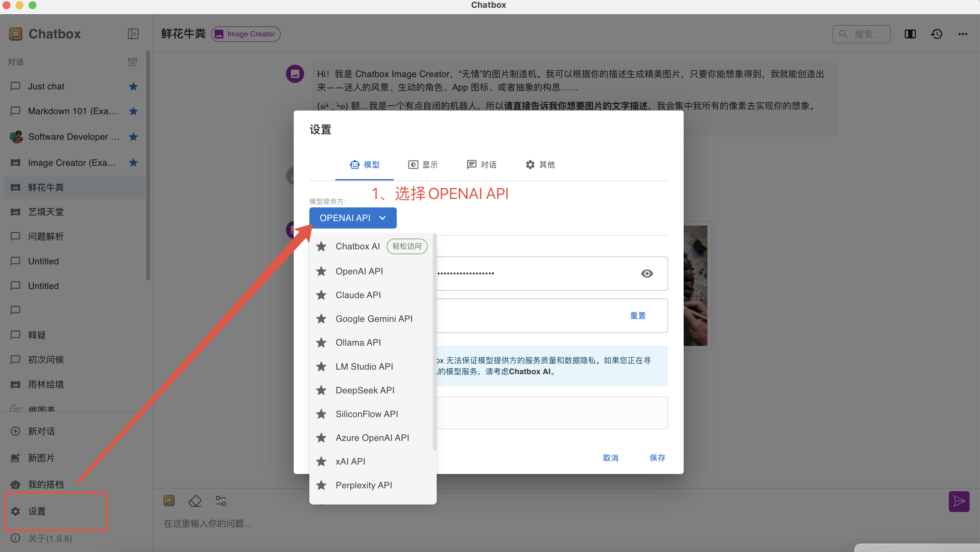Toggle the star on Image Creator (Example)
Image resolution: width=980 pixels, height=552 pixels.
click(133, 163)
